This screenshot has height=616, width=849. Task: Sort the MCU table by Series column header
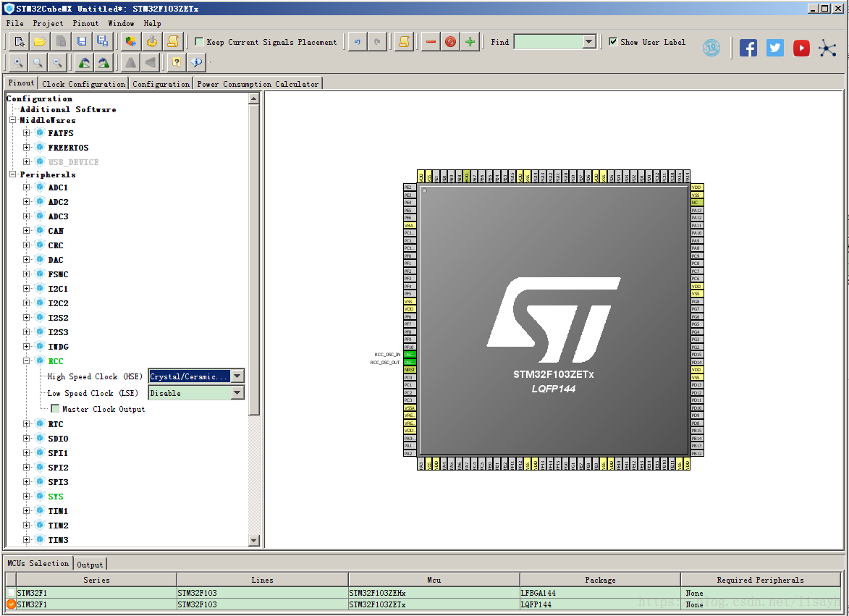click(96, 580)
